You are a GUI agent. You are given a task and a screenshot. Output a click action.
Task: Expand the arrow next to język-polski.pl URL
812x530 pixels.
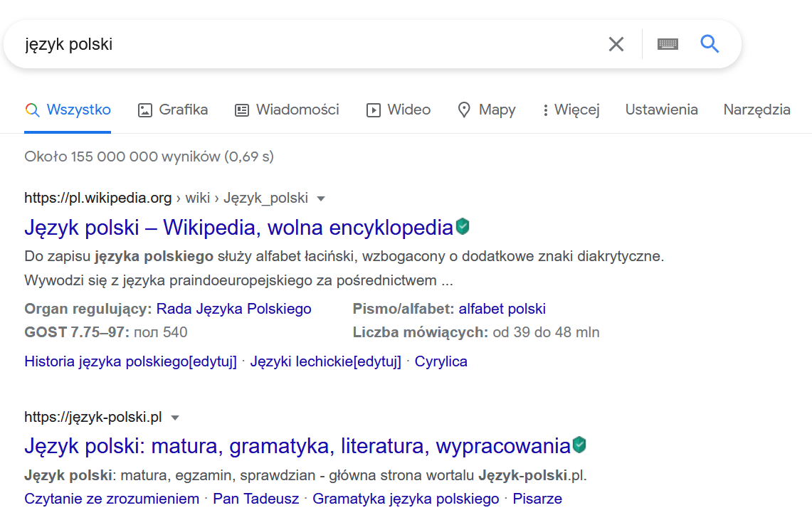175,417
